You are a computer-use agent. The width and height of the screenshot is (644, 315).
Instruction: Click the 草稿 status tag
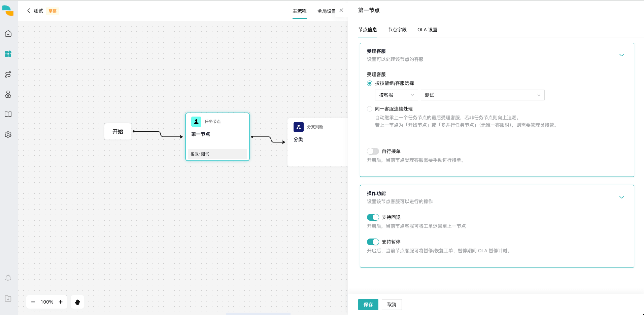(x=53, y=11)
